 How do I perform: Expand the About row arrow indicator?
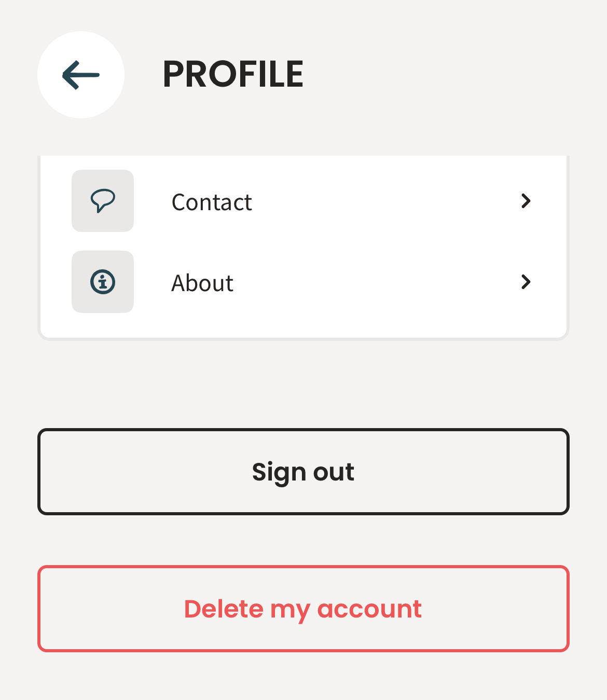click(x=526, y=282)
